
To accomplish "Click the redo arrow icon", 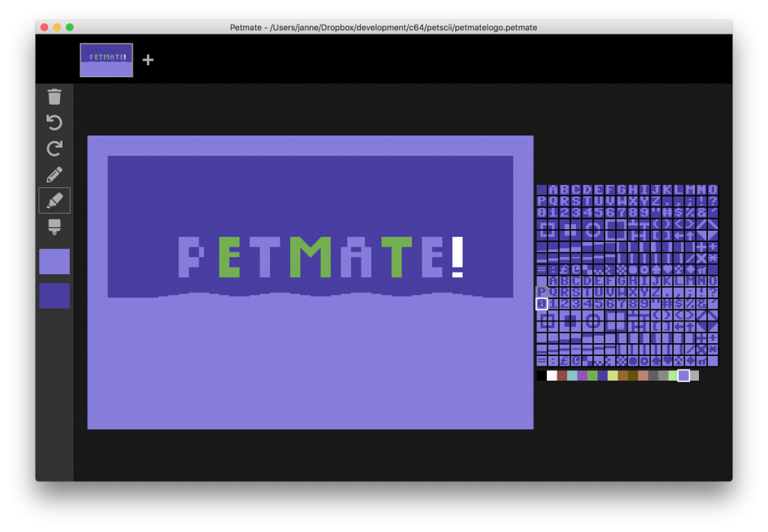I will point(54,148).
